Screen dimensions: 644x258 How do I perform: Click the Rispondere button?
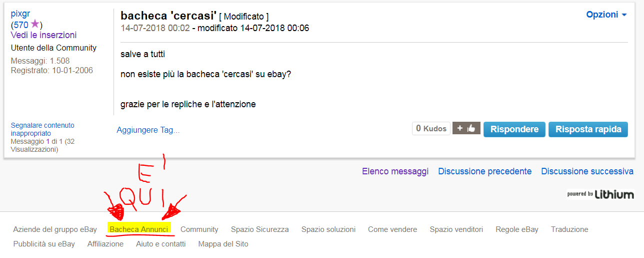(x=514, y=129)
